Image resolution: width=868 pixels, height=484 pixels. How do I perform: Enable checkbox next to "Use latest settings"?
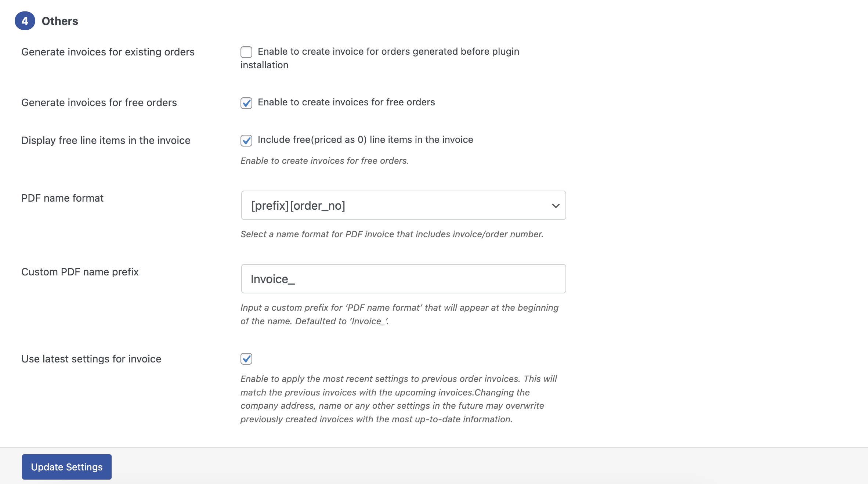coord(246,359)
